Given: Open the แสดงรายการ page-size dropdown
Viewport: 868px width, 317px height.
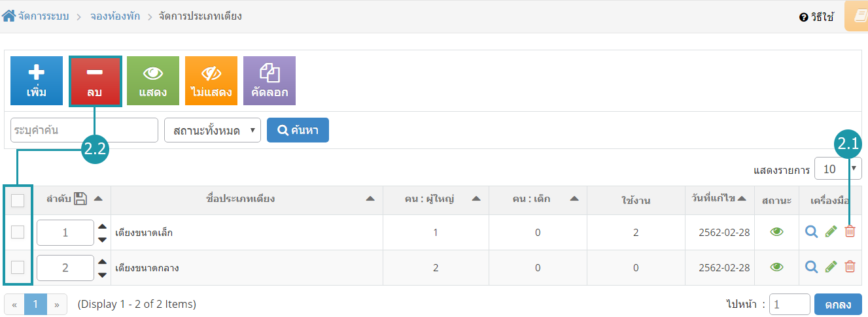Looking at the screenshot, I should pos(837,169).
